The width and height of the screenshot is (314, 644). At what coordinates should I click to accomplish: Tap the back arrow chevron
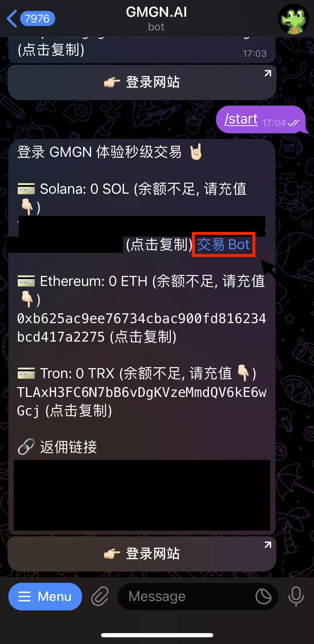12,19
